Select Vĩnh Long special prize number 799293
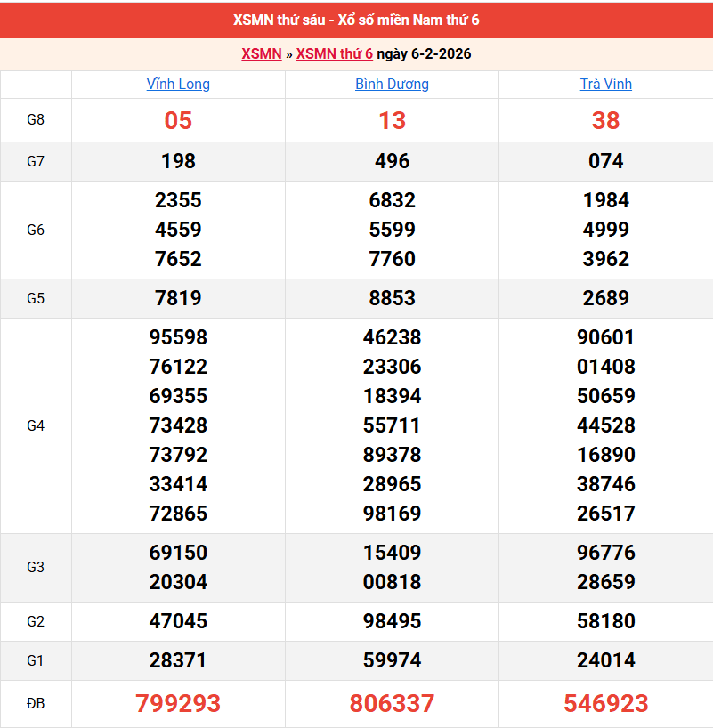The image size is (713, 728). pos(178,704)
